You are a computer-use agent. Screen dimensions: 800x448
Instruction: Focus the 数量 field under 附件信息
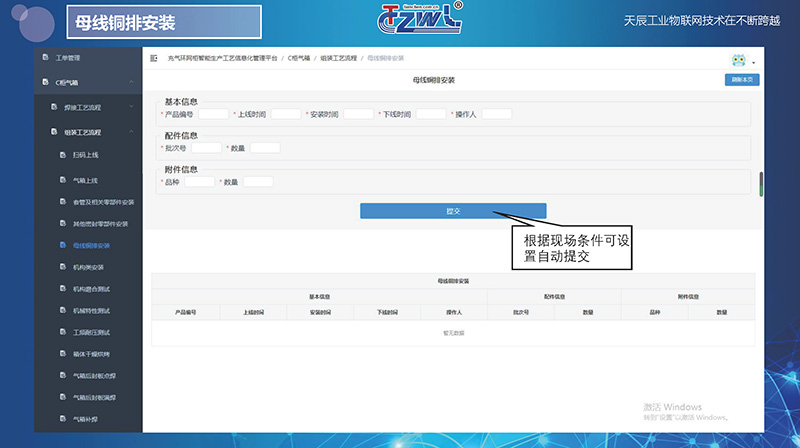click(x=258, y=182)
